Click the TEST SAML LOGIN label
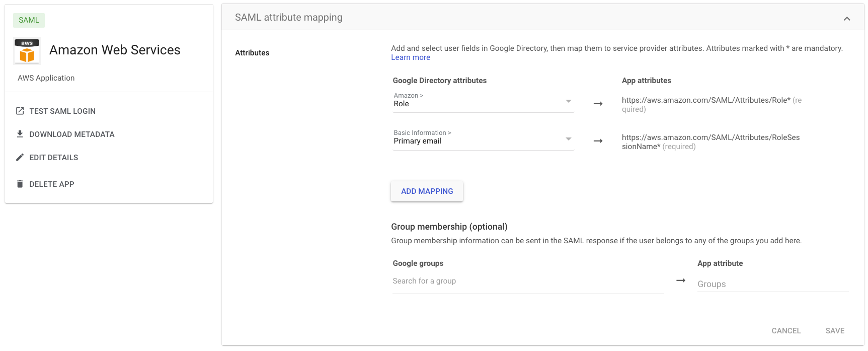Image resolution: width=868 pixels, height=351 pixels. 62,111
